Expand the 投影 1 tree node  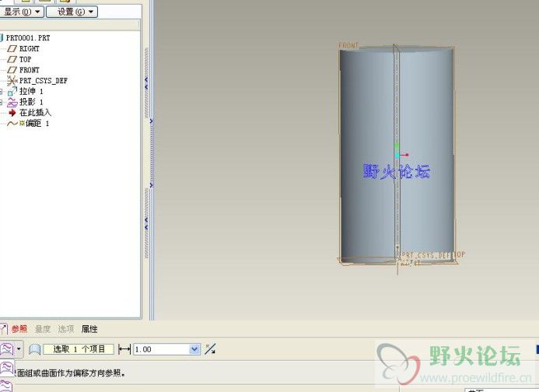pyautogui.click(x=1, y=102)
